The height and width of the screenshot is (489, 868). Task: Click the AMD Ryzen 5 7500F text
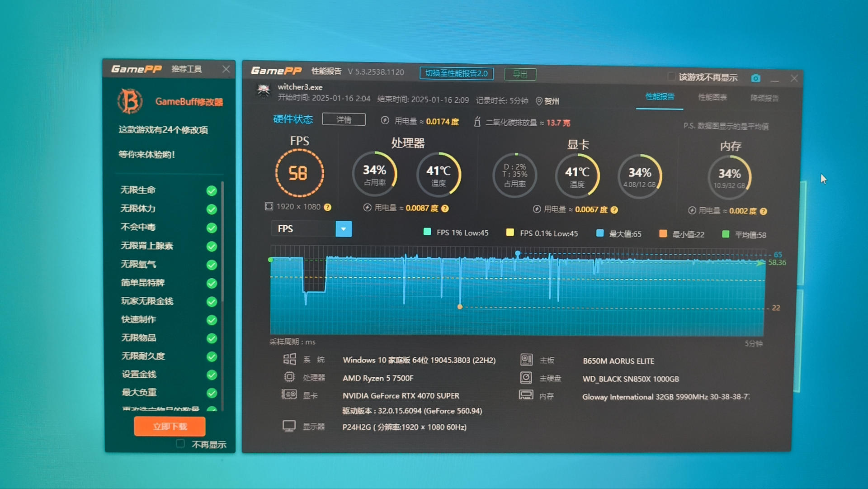(378, 378)
